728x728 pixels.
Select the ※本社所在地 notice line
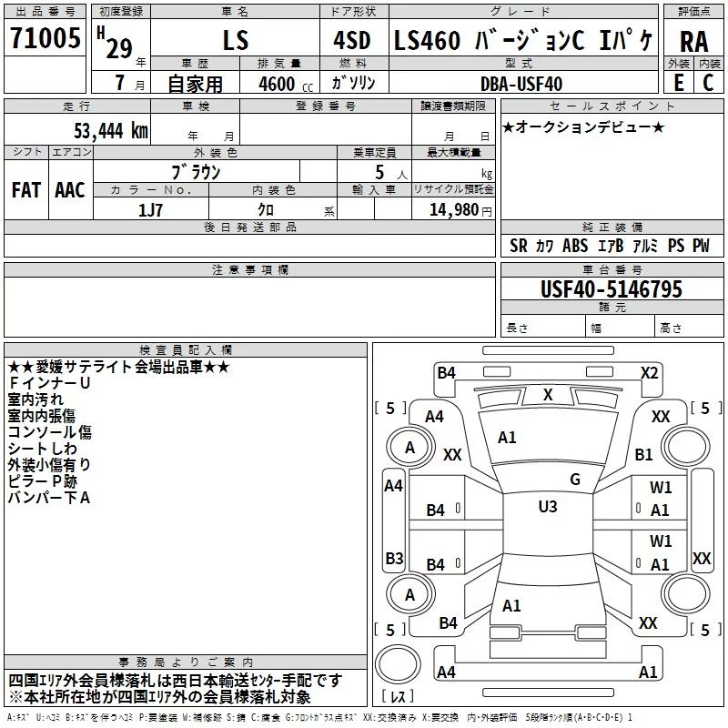point(159,697)
